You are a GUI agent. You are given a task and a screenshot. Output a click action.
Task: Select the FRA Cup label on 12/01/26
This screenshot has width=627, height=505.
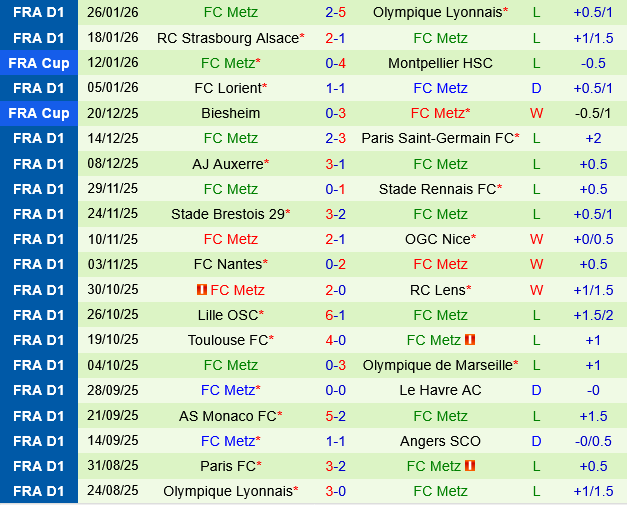click(x=39, y=63)
